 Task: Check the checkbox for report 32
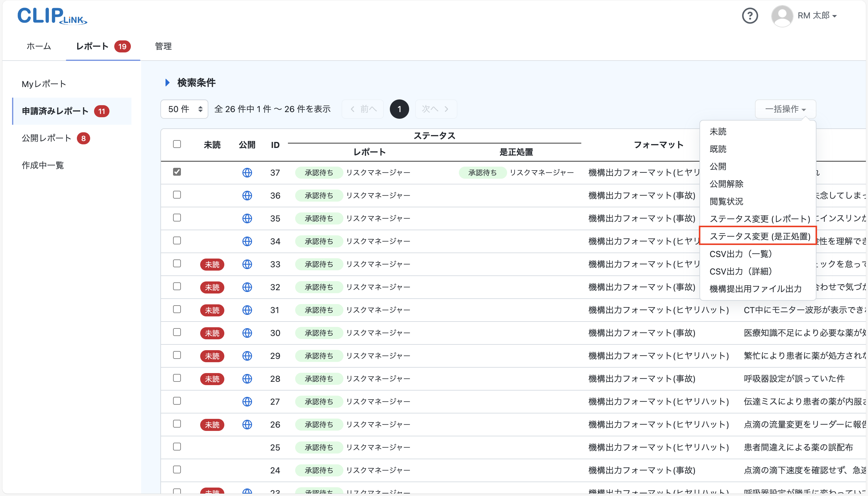(177, 287)
